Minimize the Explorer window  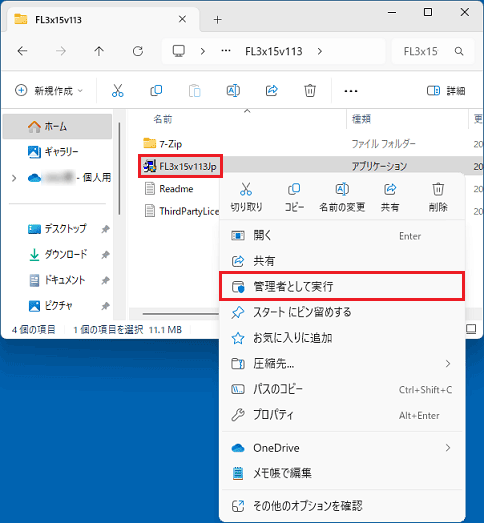point(392,13)
